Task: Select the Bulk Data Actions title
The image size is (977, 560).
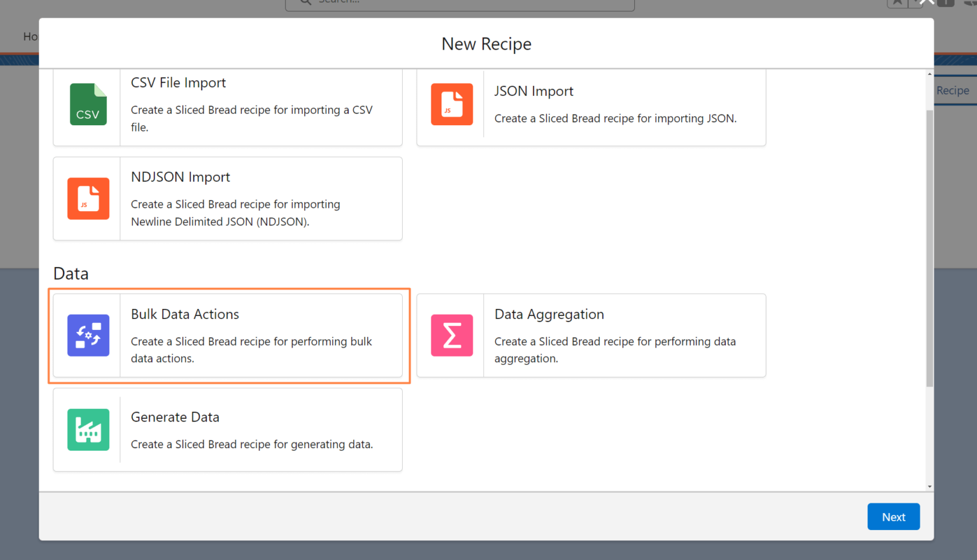Action: click(184, 314)
